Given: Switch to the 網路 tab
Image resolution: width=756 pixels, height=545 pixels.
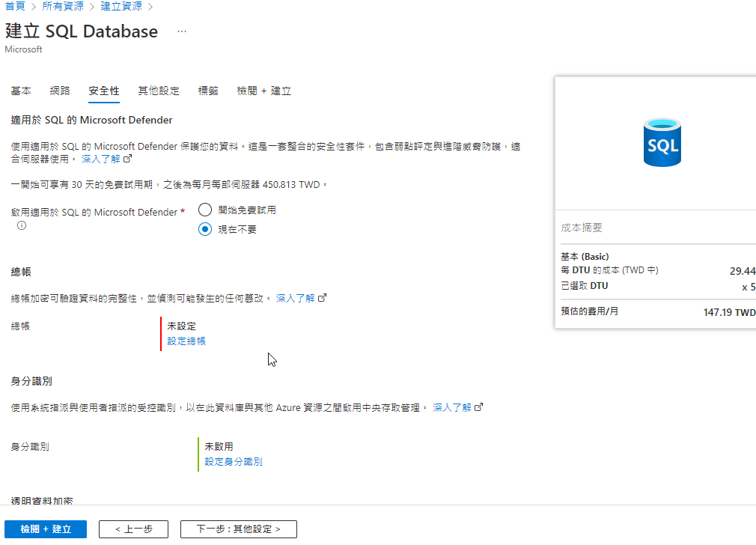Looking at the screenshot, I should tap(60, 91).
